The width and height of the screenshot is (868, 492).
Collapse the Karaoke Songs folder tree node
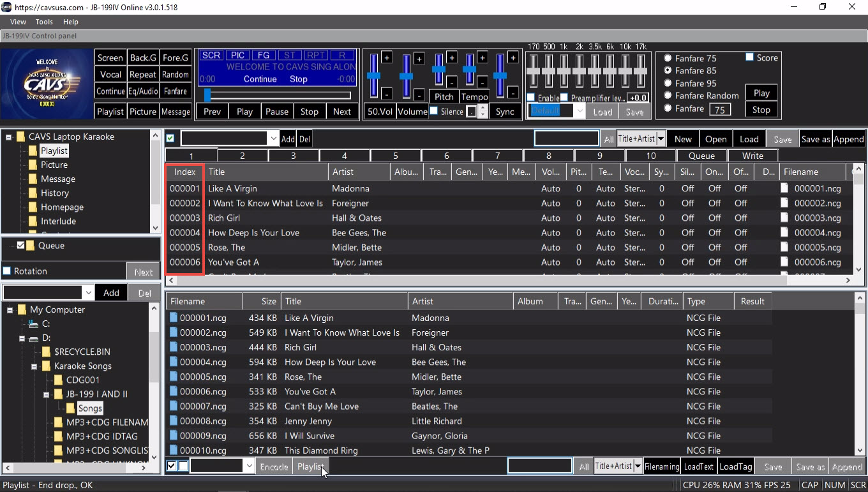pyautogui.click(x=34, y=366)
